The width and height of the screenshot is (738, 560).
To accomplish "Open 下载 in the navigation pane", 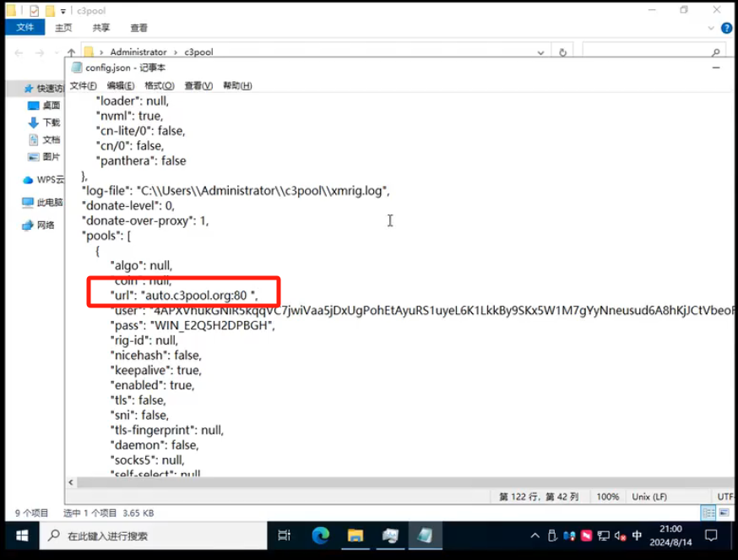I will tap(44, 122).
